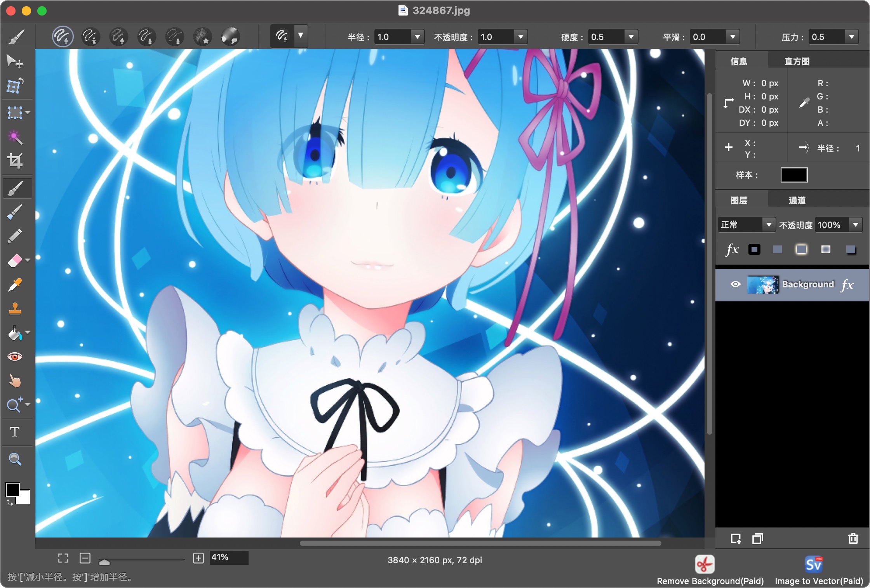870x588 pixels.
Task: Select the Eyedropper color picker tool
Action: (x=15, y=285)
